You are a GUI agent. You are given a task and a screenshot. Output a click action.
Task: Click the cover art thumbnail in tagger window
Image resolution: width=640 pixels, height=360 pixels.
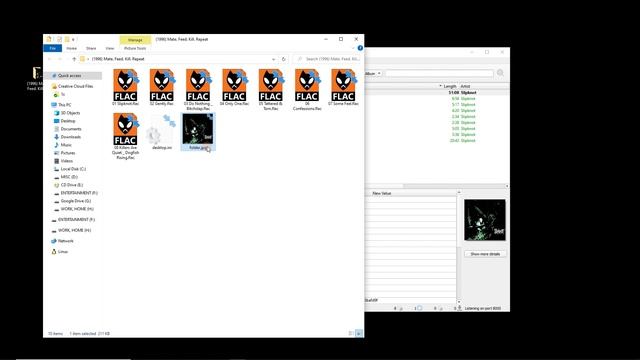click(x=485, y=220)
